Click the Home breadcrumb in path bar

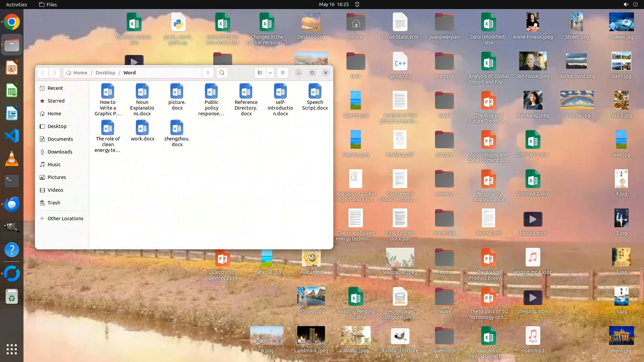click(x=80, y=73)
